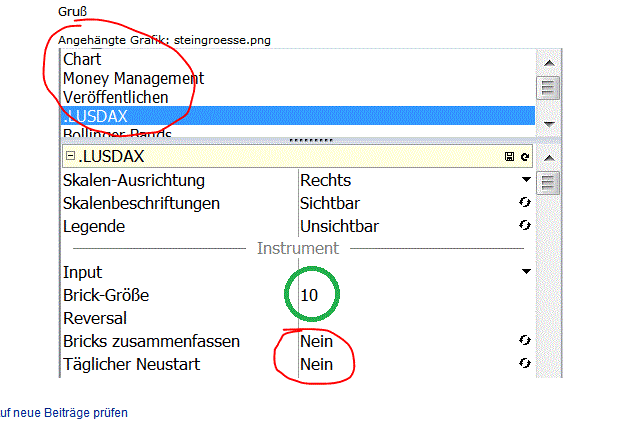Toggle Bricks zusammenfassen cycle icon
This screenshot has height=422, width=626.
tap(525, 340)
